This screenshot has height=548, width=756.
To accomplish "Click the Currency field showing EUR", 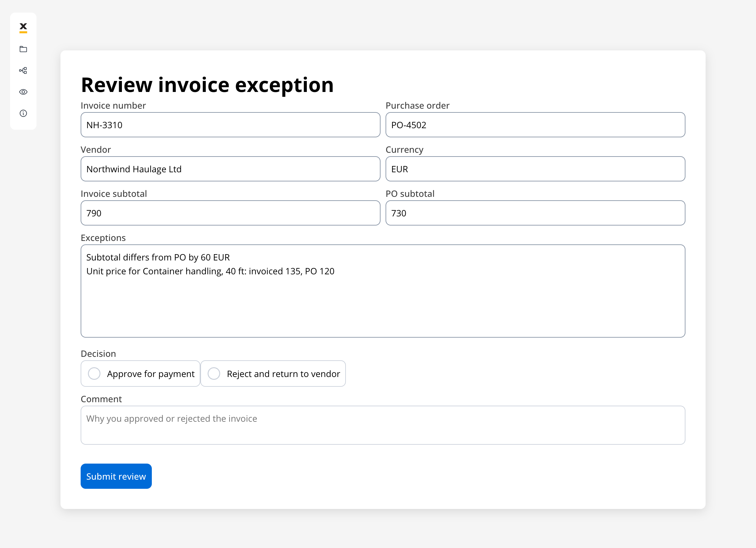I will 535,169.
